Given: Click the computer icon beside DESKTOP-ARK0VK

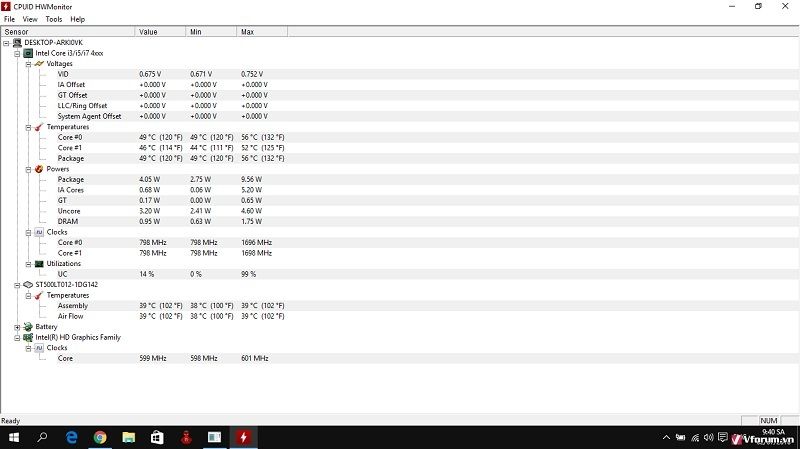Looking at the screenshot, I should coord(17,42).
